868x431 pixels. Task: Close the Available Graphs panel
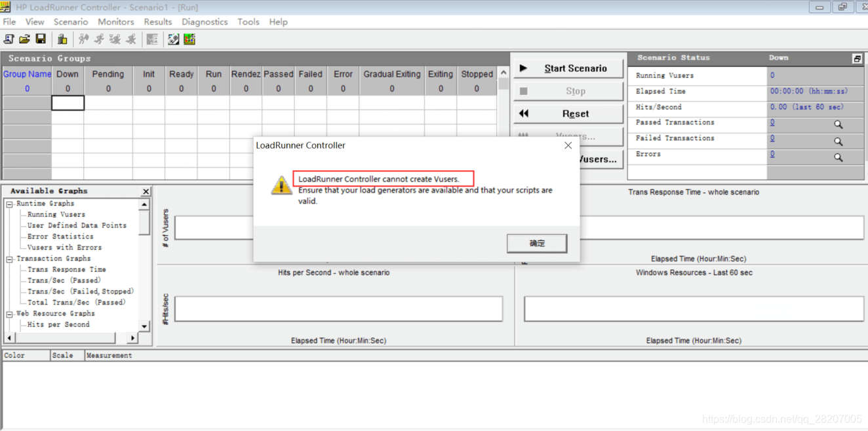tap(146, 191)
